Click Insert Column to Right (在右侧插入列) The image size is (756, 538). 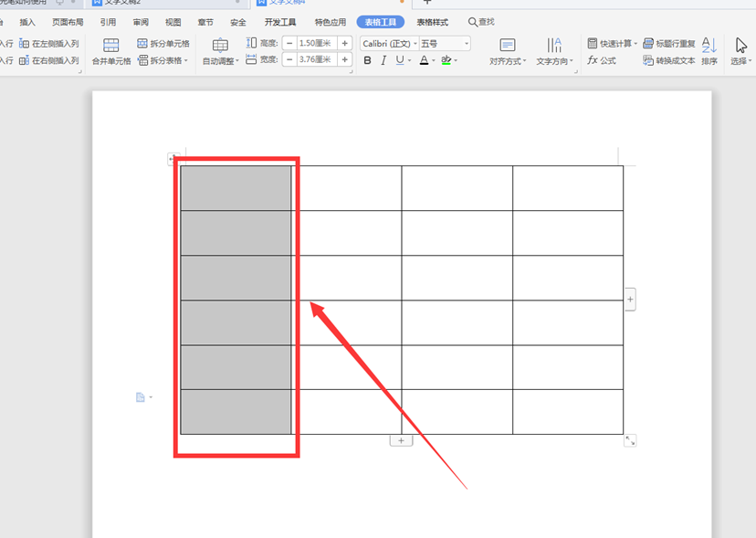pyautogui.click(x=48, y=60)
